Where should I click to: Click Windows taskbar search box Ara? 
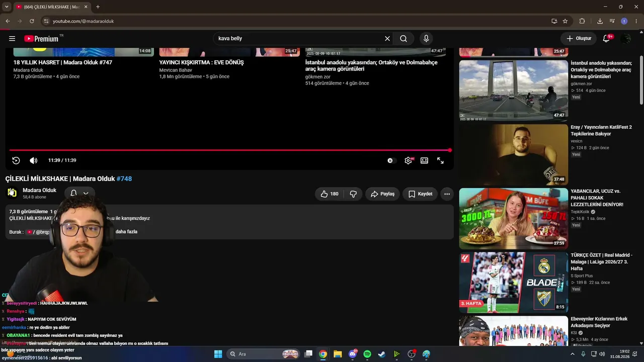click(x=264, y=354)
